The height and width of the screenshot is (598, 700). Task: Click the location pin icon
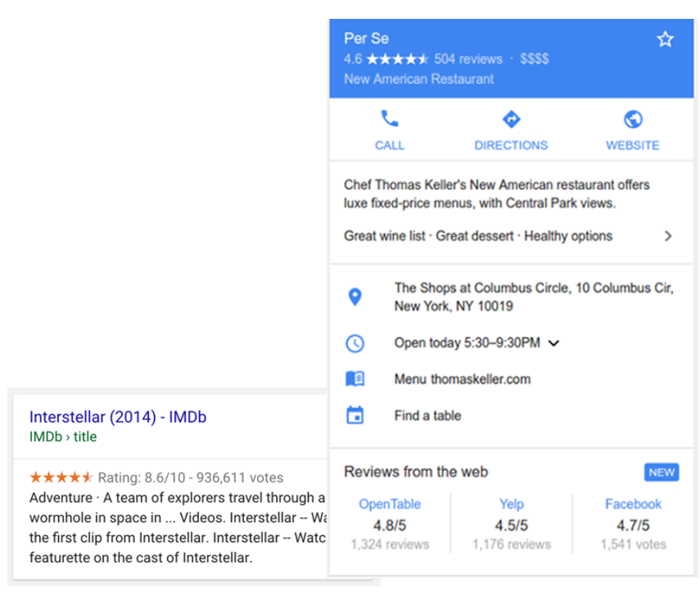click(355, 296)
